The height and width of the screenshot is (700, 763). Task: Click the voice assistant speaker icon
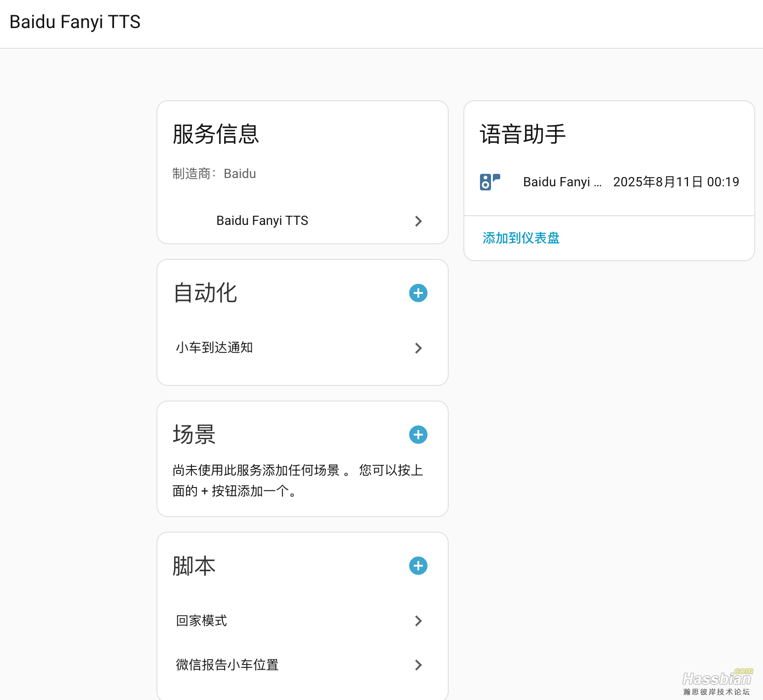pos(490,182)
